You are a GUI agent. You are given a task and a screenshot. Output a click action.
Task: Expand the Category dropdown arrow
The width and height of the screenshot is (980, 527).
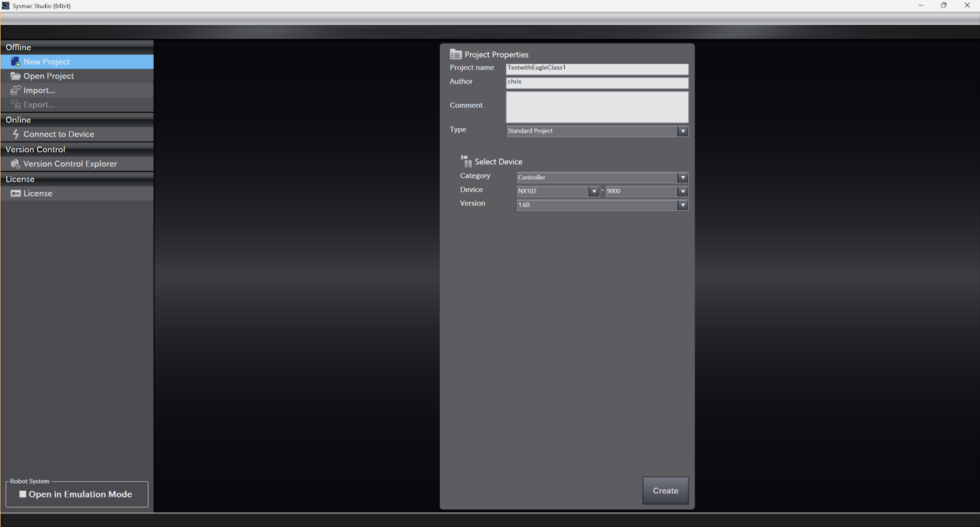(x=683, y=178)
